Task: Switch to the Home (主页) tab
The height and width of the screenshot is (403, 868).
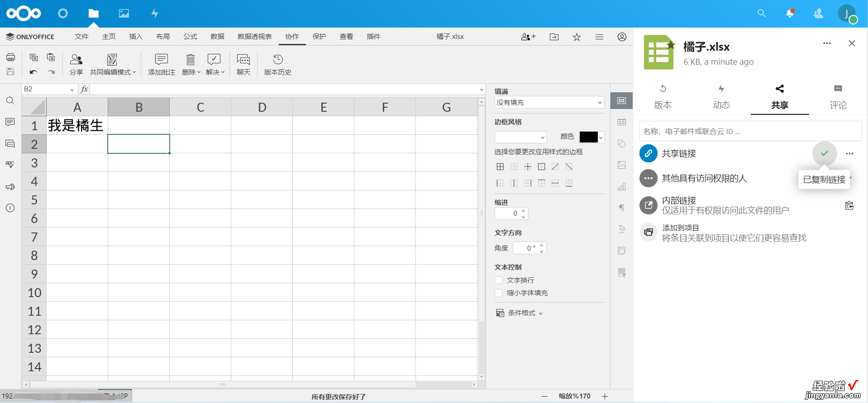Action: 109,37
